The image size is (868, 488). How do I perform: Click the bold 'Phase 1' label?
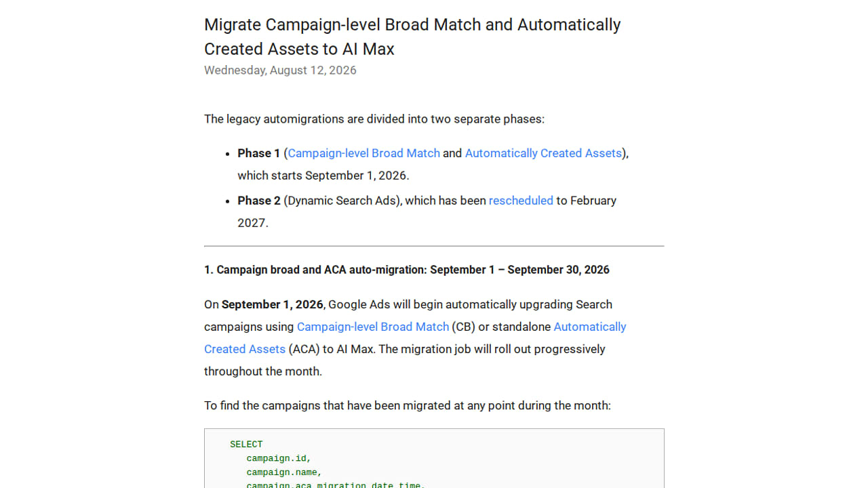[x=258, y=153]
